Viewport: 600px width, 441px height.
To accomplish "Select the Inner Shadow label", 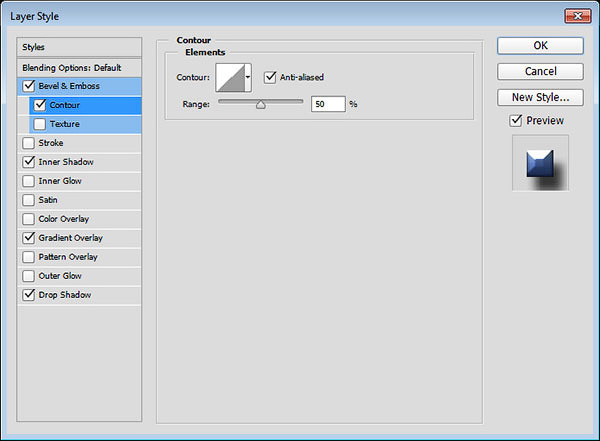I will [x=66, y=162].
